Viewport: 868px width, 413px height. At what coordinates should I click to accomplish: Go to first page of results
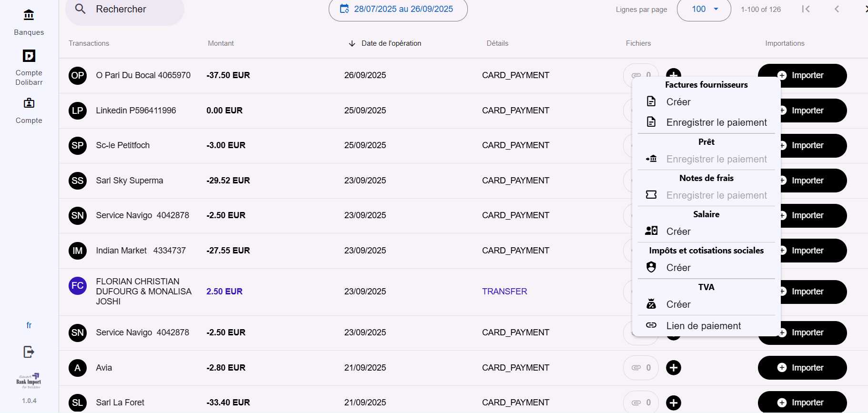tap(806, 9)
